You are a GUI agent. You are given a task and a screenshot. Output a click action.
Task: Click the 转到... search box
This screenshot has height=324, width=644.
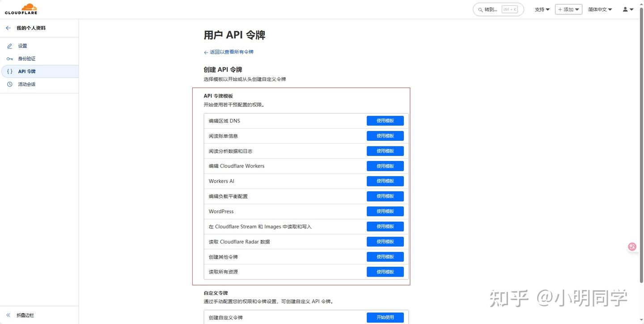498,9
